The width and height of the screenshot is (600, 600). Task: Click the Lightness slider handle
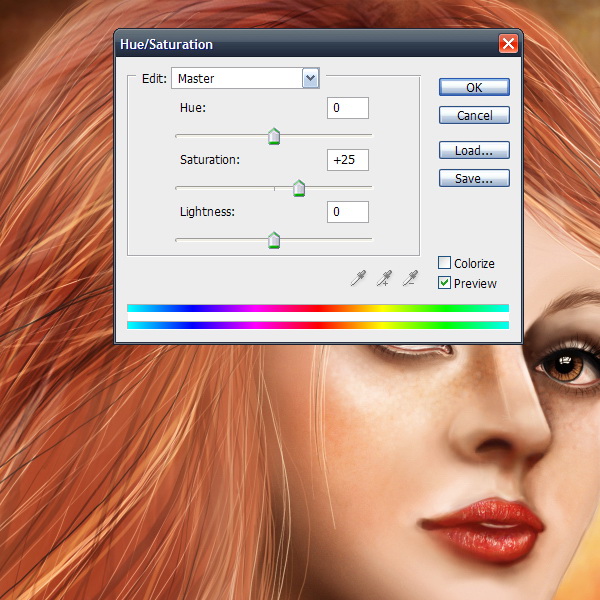pyautogui.click(x=274, y=240)
